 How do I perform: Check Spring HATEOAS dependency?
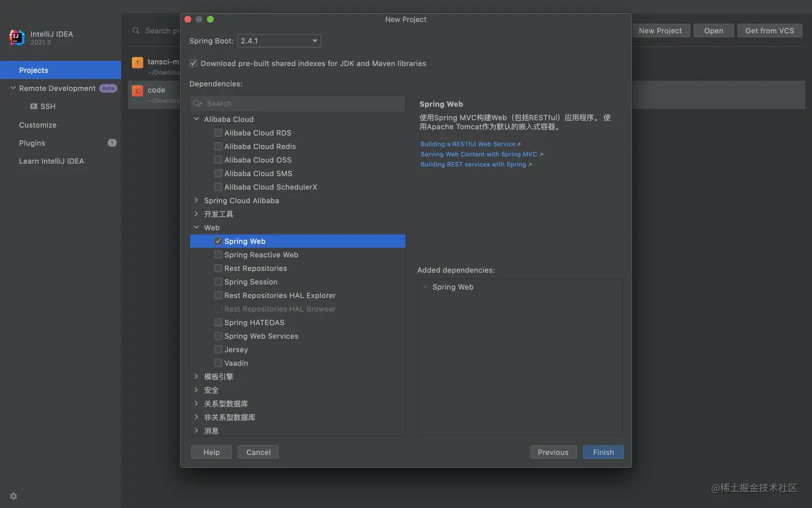pos(218,323)
